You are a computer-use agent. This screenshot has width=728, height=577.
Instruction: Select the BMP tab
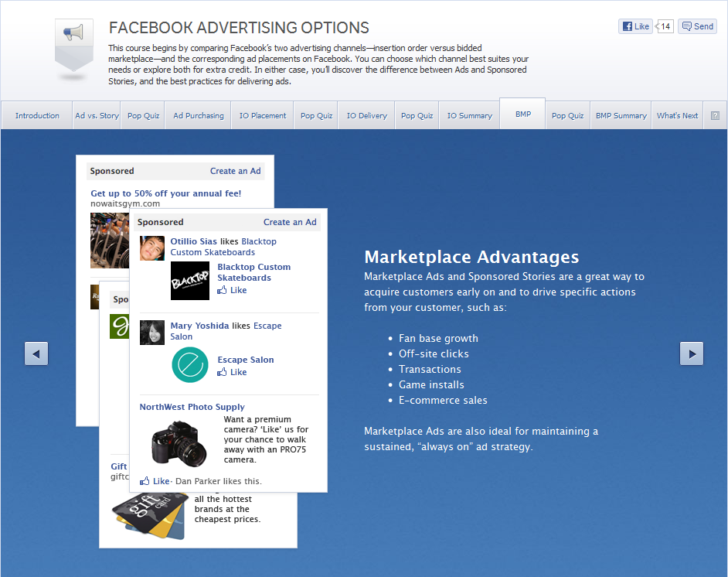click(522, 114)
